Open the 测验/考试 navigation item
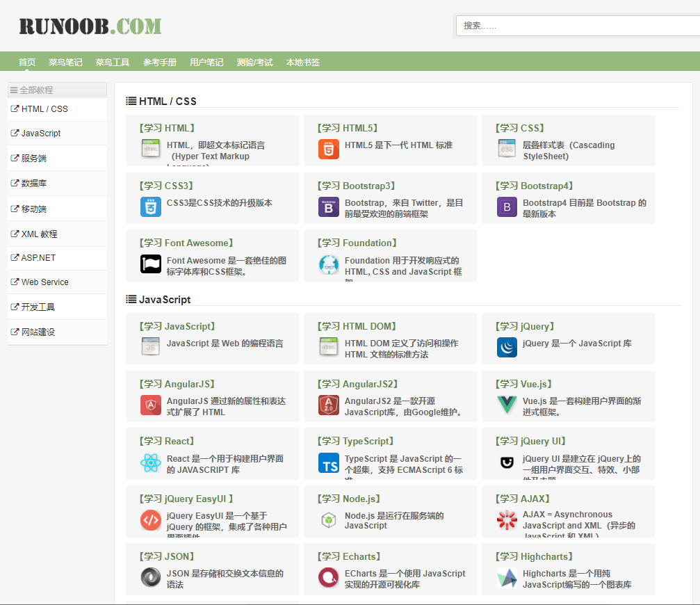Screen dimensions: 700x605 tap(254, 62)
